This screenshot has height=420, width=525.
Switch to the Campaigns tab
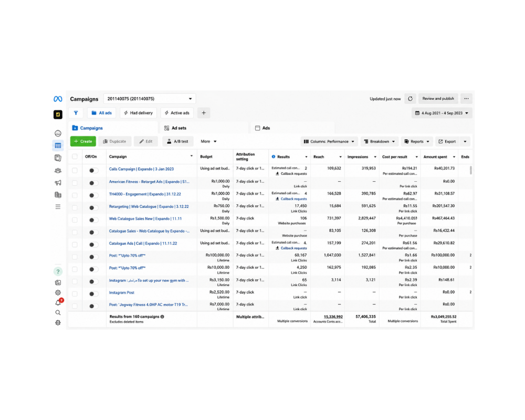pos(113,128)
